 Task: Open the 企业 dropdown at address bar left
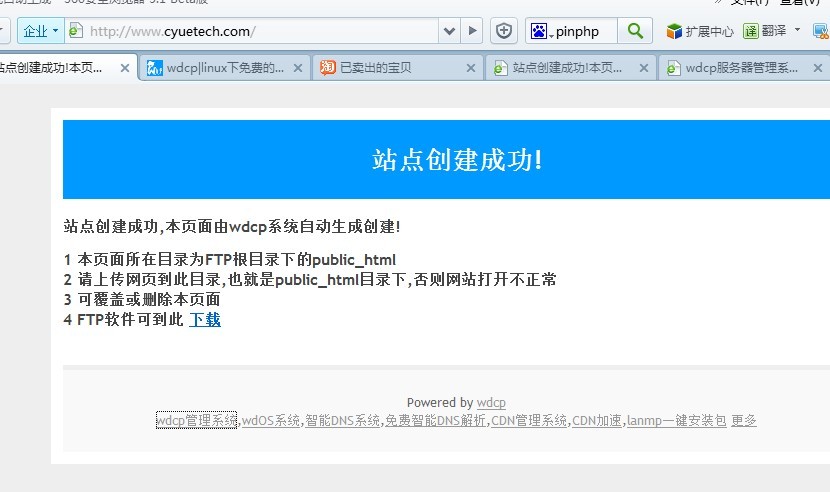[x=40, y=31]
